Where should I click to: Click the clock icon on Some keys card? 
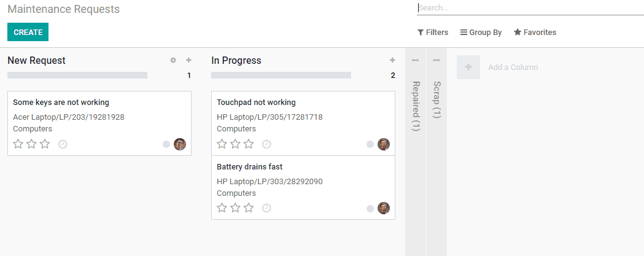click(x=63, y=144)
